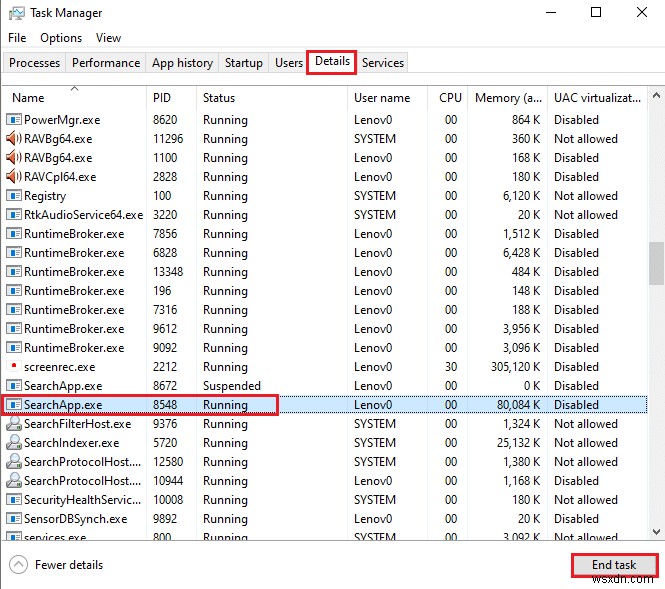This screenshot has width=665, height=589.
Task: Click the scrollbar up arrow
Action: [656, 95]
